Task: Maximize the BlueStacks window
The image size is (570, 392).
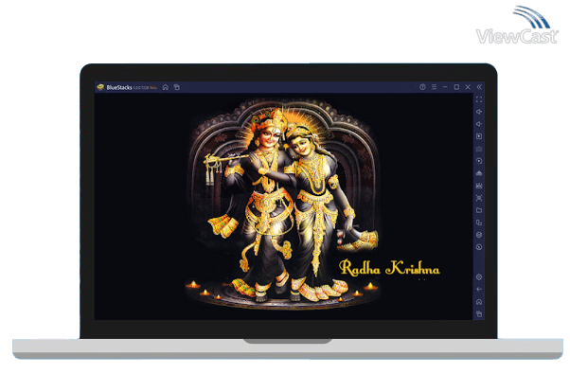Action: coord(456,87)
